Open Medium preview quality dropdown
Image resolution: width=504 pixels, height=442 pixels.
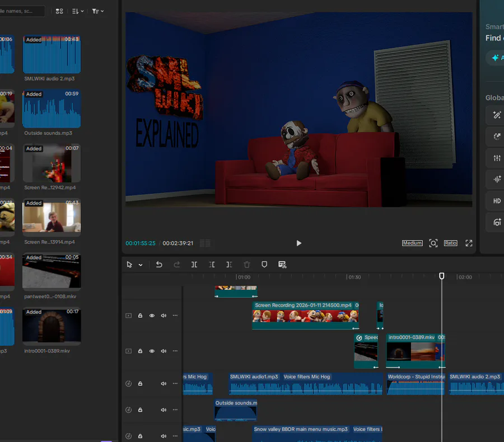coord(412,243)
